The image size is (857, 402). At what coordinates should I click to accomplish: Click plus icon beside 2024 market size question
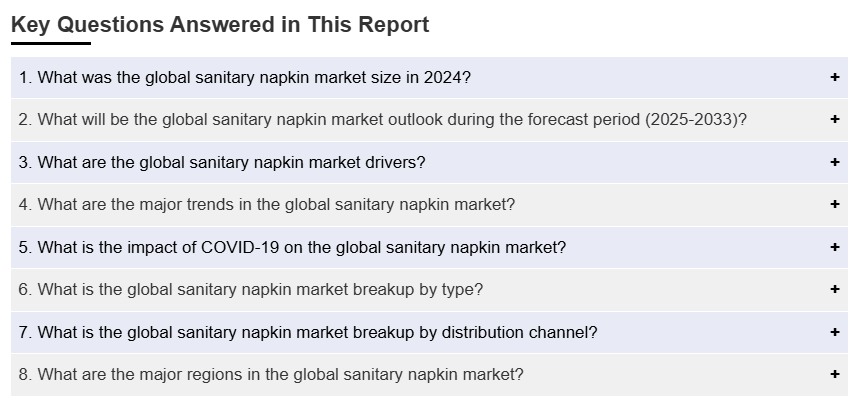835,77
